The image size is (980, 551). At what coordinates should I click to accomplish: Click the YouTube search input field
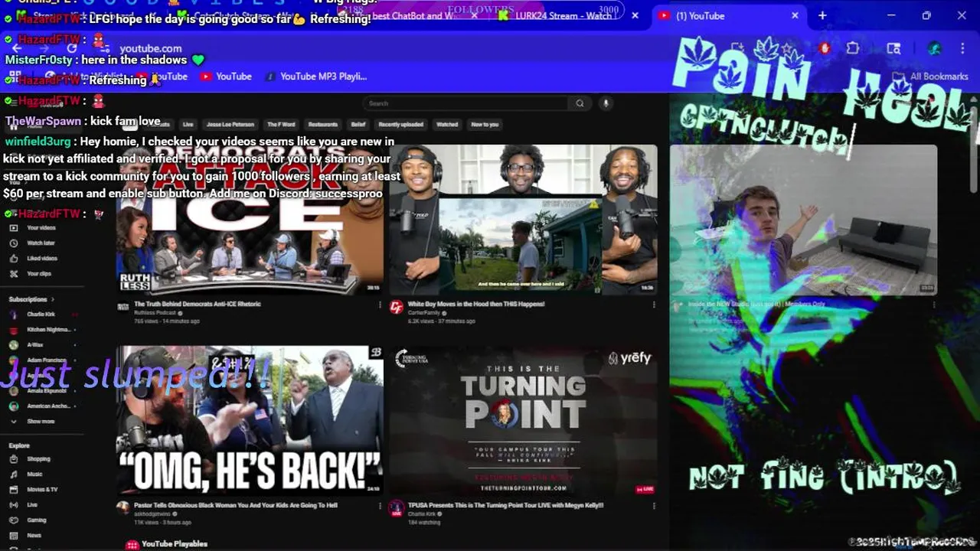[x=465, y=103]
